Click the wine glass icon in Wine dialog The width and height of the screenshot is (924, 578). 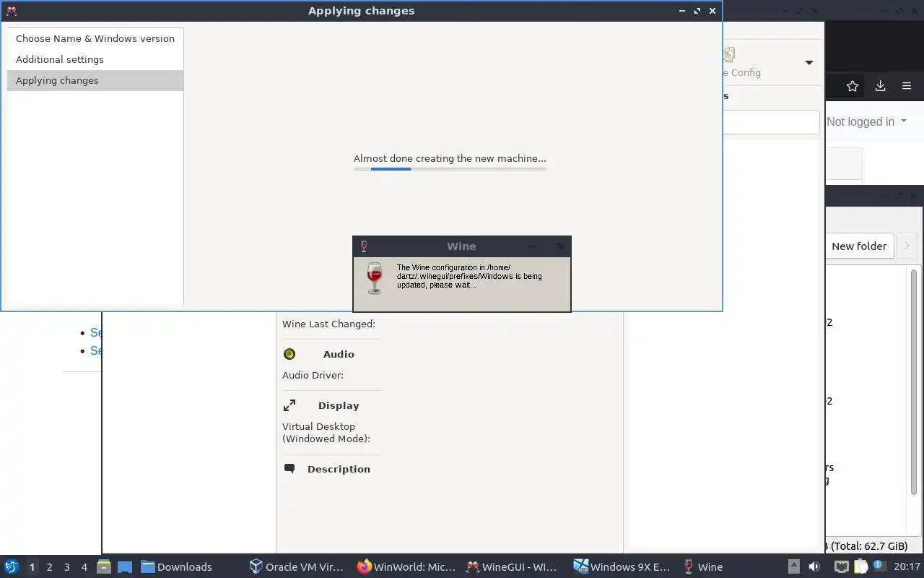375,278
